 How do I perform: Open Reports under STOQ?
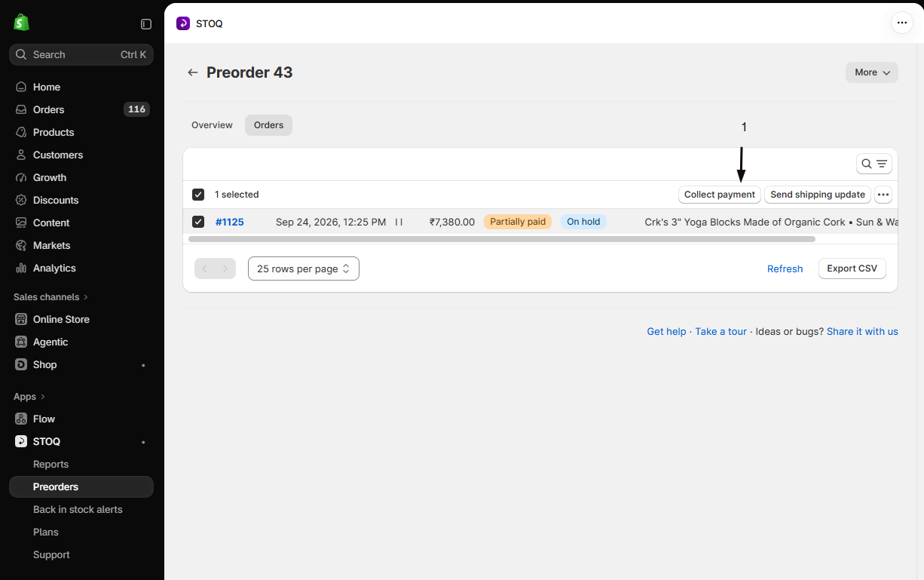click(50, 464)
